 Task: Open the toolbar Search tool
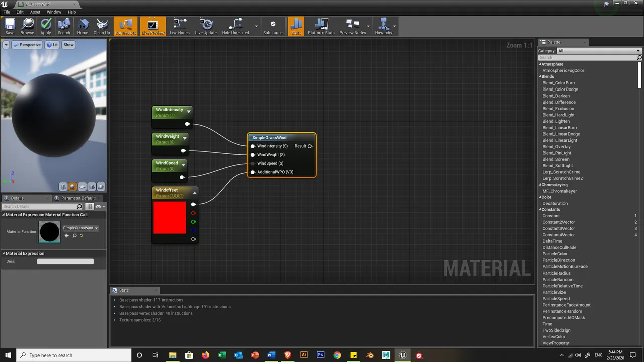click(x=64, y=27)
